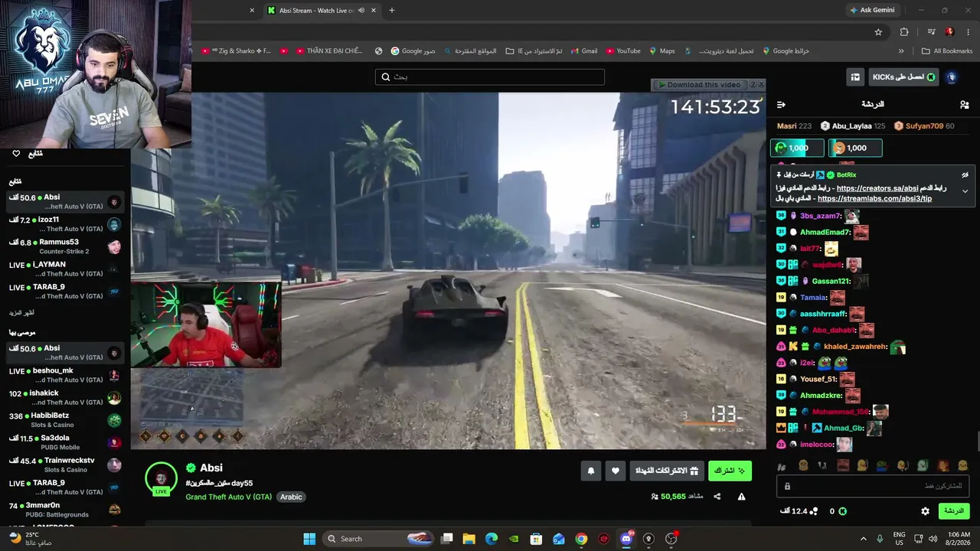Viewport: 980px width, 551px height.
Task: Share the stream via share icon
Action: coord(717,496)
